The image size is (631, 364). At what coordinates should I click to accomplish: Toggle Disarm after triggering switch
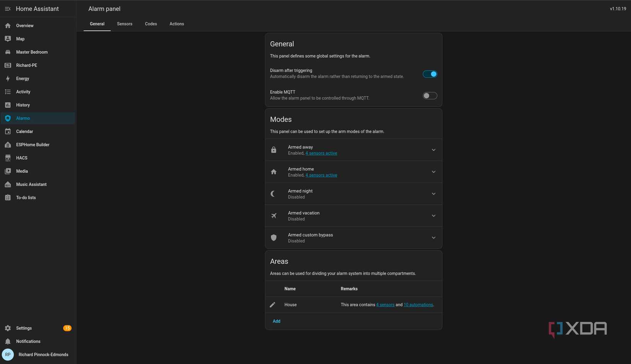coord(430,74)
